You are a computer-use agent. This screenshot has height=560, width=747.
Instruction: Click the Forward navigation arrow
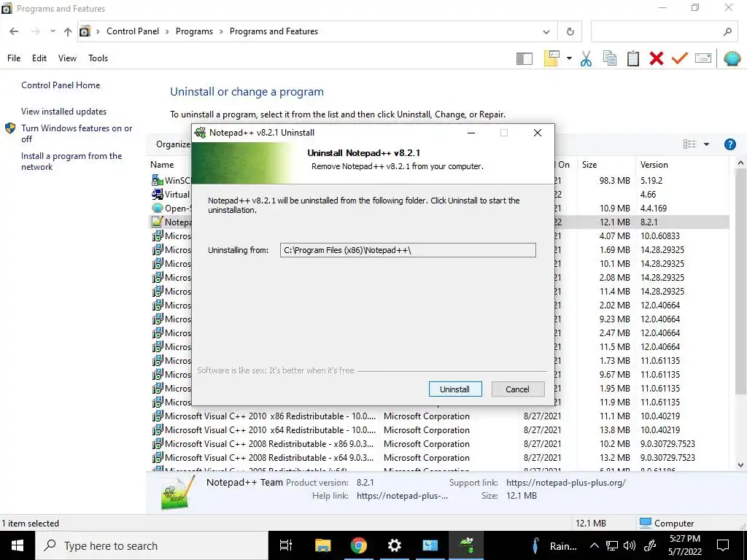(35, 31)
